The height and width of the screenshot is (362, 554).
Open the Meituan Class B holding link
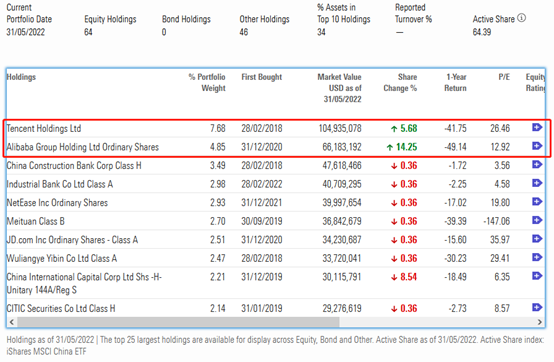click(x=36, y=221)
